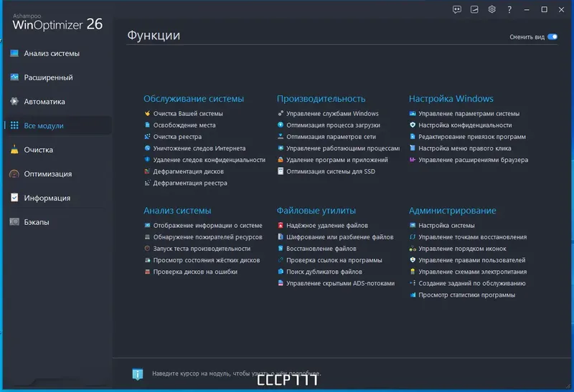Open Анализ системы in the sidebar
Image resolution: width=574 pixels, height=392 pixels.
[x=52, y=53]
